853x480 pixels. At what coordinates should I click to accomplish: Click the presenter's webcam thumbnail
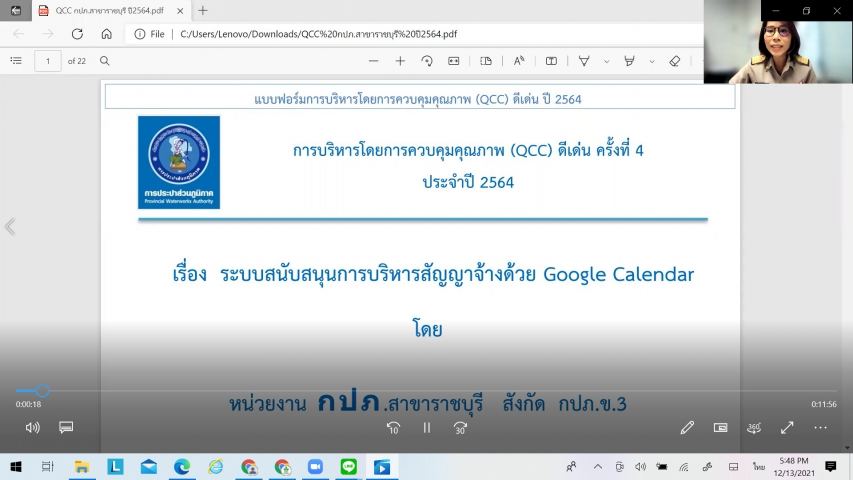click(778, 41)
